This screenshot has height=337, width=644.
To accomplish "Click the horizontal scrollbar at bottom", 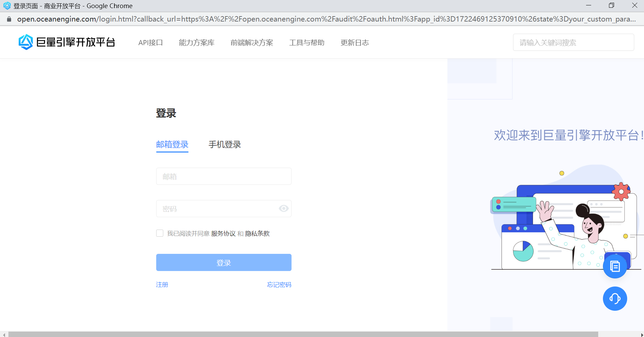I will coord(303,334).
